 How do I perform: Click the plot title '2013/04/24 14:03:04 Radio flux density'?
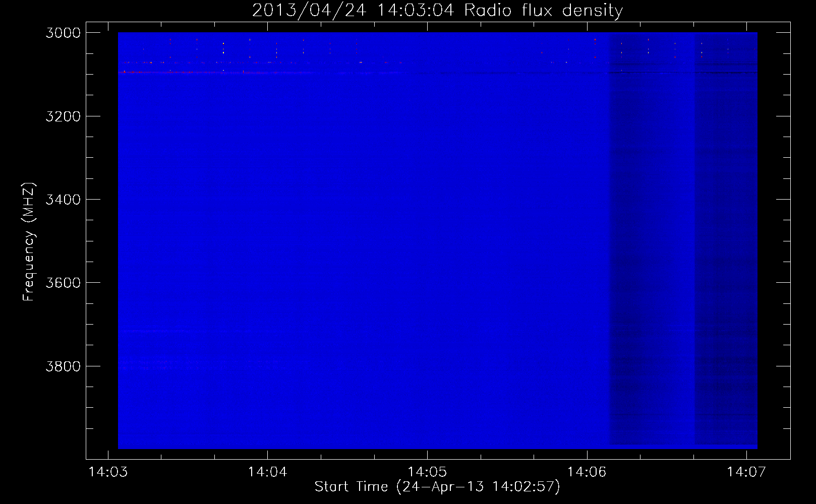437,11
